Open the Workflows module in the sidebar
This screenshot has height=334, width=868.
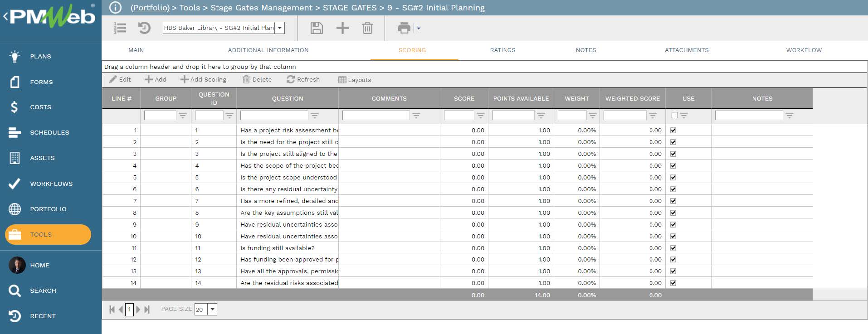51,184
